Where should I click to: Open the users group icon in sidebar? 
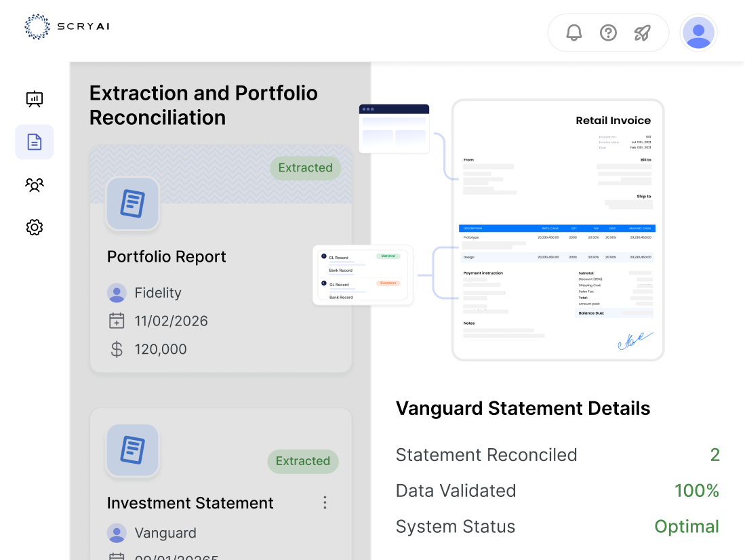[x=34, y=184]
